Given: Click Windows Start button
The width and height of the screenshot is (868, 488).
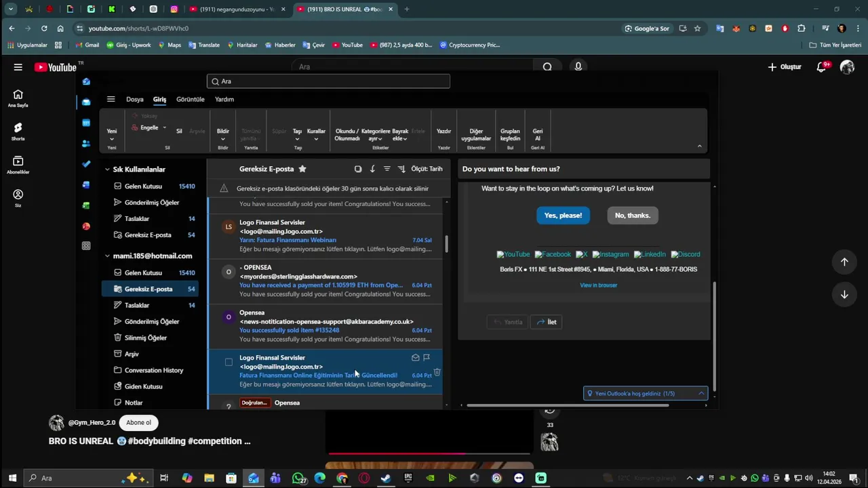Looking at the screenshot, I should pyautogui.click(x=12, y=478).
